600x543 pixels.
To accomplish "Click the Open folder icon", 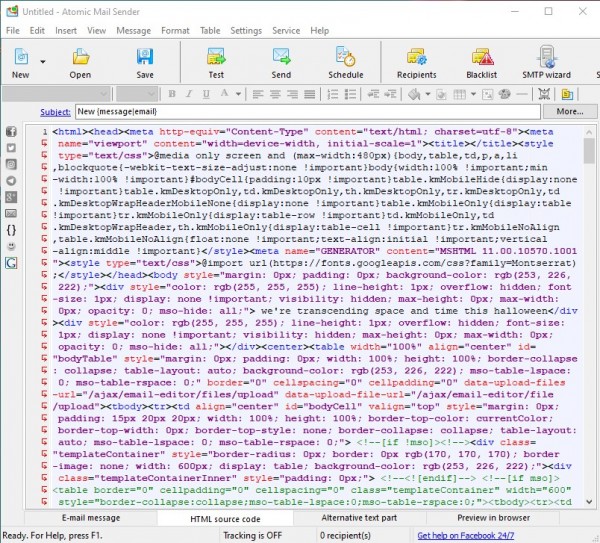I will (81, 57).
